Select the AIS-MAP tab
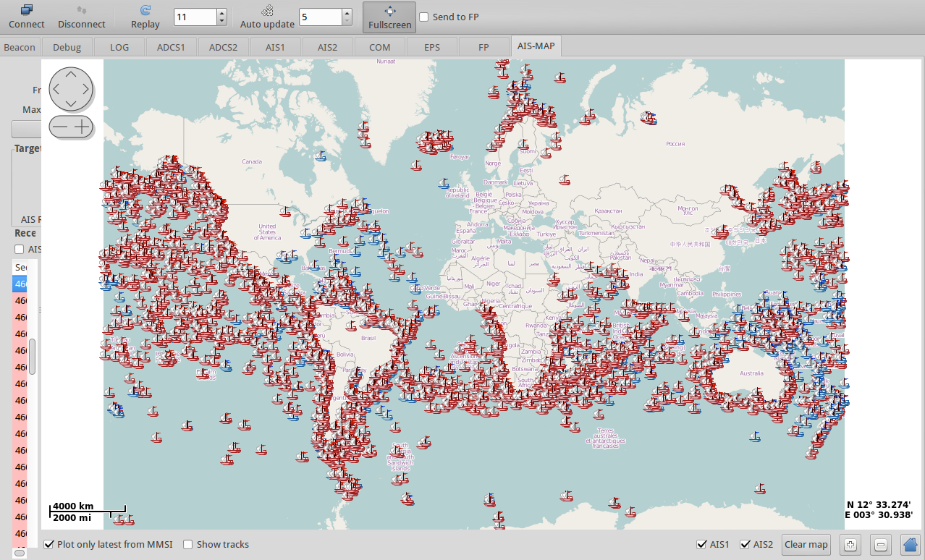The height and width of the screenshot is (560, 925). (536, 46)
